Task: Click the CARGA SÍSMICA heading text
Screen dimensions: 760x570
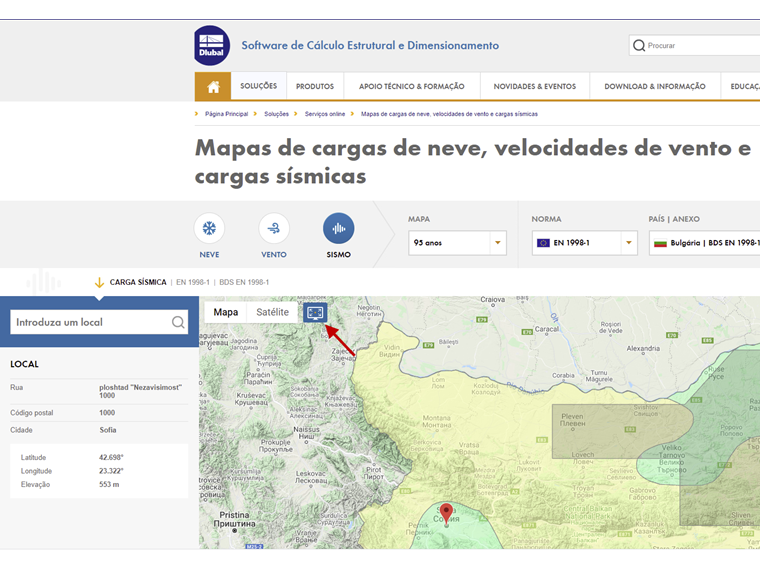Action: [138, 282]
